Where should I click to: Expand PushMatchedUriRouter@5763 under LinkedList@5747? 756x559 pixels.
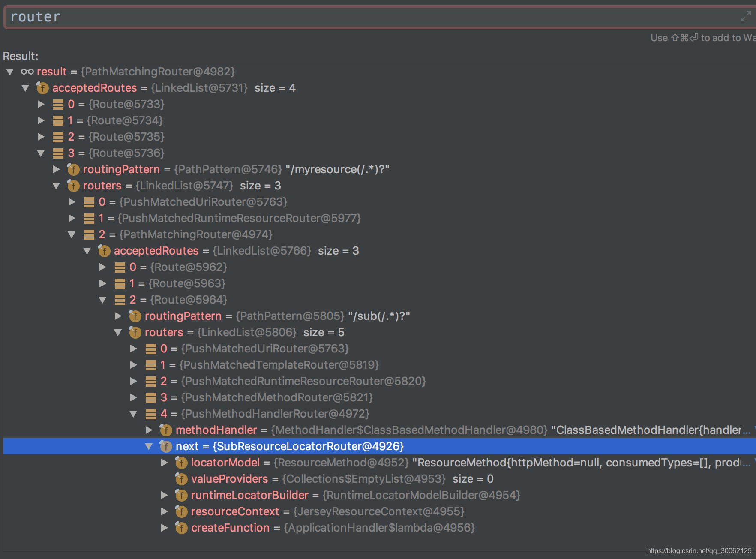coord(72,202)
